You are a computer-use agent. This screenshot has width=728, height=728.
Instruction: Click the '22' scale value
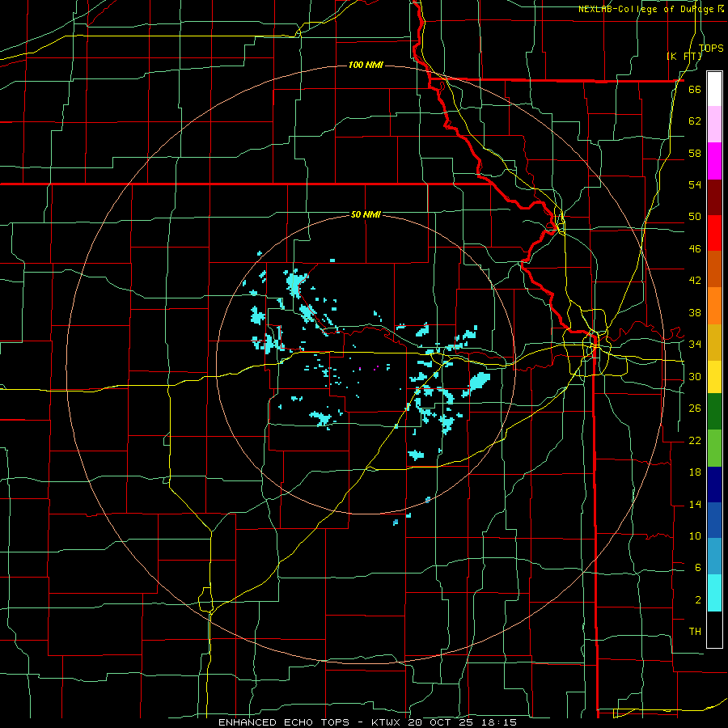[695, 440]
